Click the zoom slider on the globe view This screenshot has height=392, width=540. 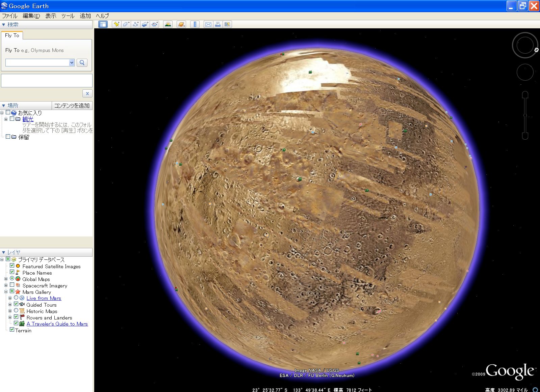click(525, 115)
